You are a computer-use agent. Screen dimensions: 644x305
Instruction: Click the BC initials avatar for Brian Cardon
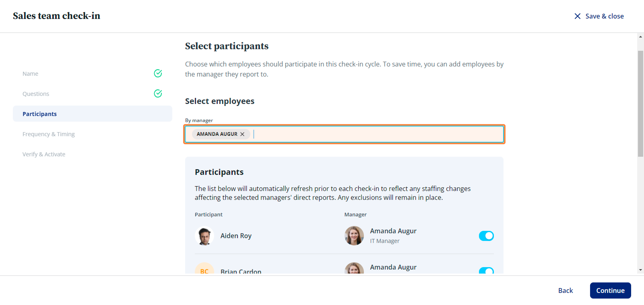click(204, 268)
